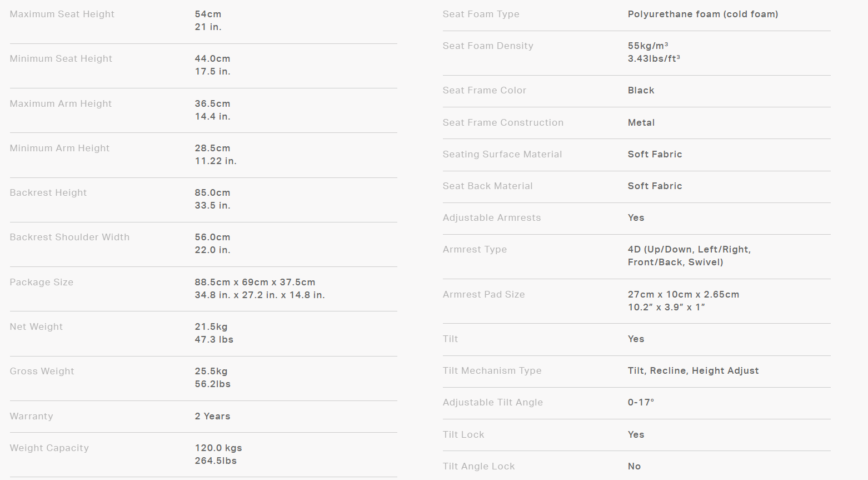Click the Backrest Shoulder Width label
868x480 pixels.
click(x=69, y=237)
